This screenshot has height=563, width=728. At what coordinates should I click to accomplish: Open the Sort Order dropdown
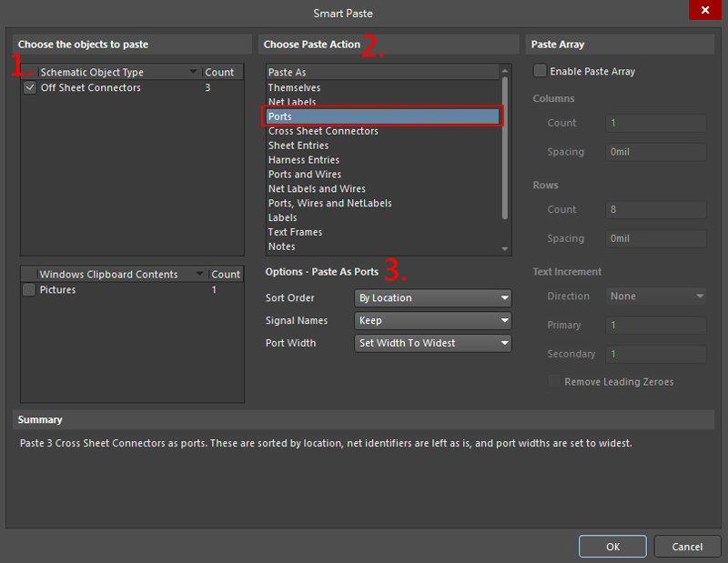pyautogui.click(x=432, y=298)
